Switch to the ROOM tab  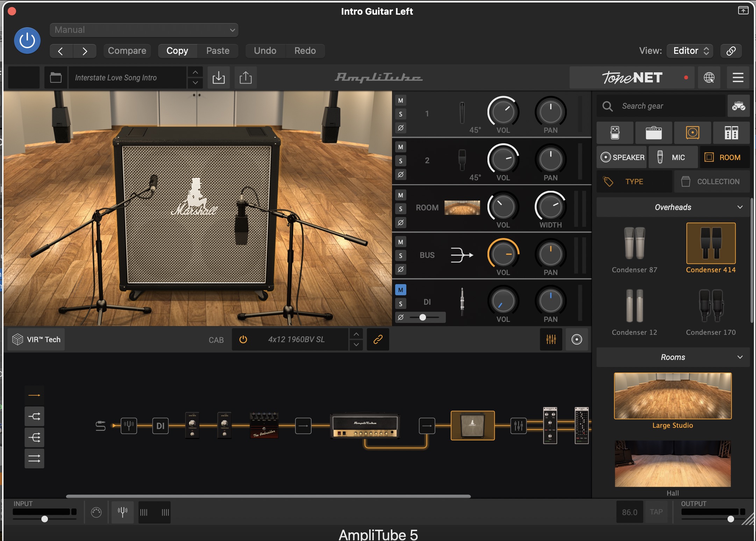pos(724,157)
